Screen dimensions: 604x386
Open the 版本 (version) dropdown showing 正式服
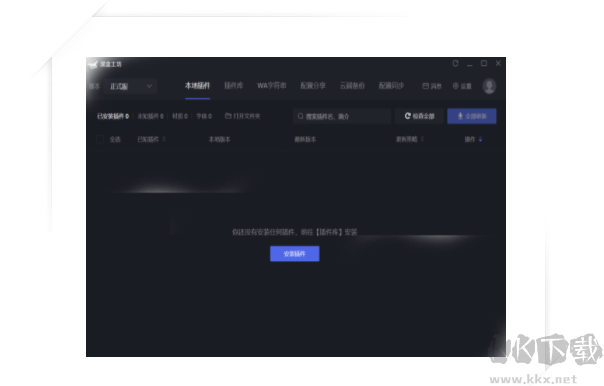tap(130, 86)
